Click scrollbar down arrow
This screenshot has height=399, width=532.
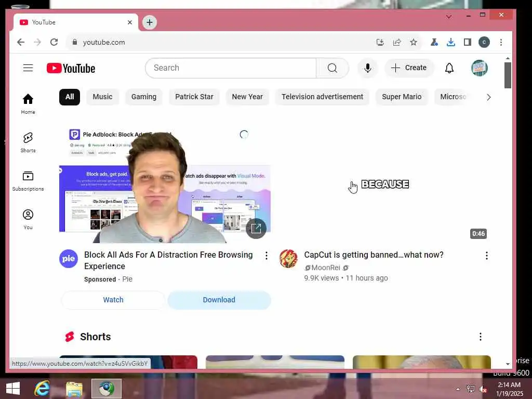pyautogui.click(x=508, y=364)
